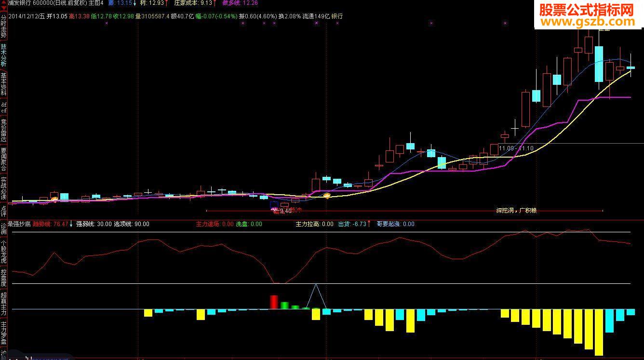This screenshot has height=360, width=644.
Task: Click the amplitude 振0.60(4.60%)
Action: point(258,16)
